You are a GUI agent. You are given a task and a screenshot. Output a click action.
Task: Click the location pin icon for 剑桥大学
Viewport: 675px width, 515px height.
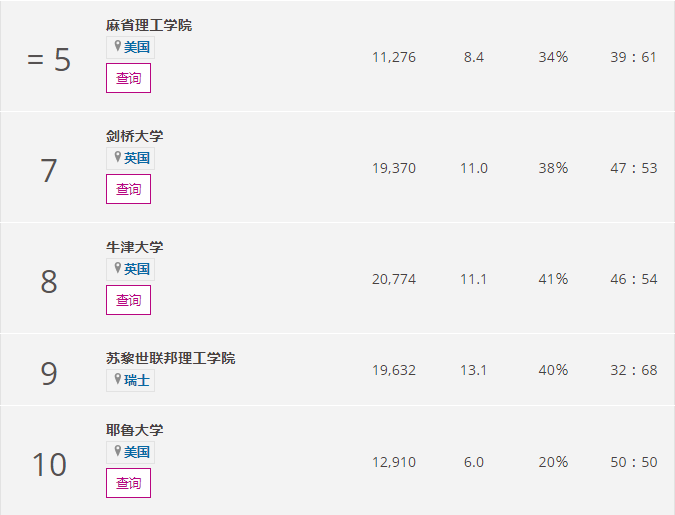coord(117,158)
